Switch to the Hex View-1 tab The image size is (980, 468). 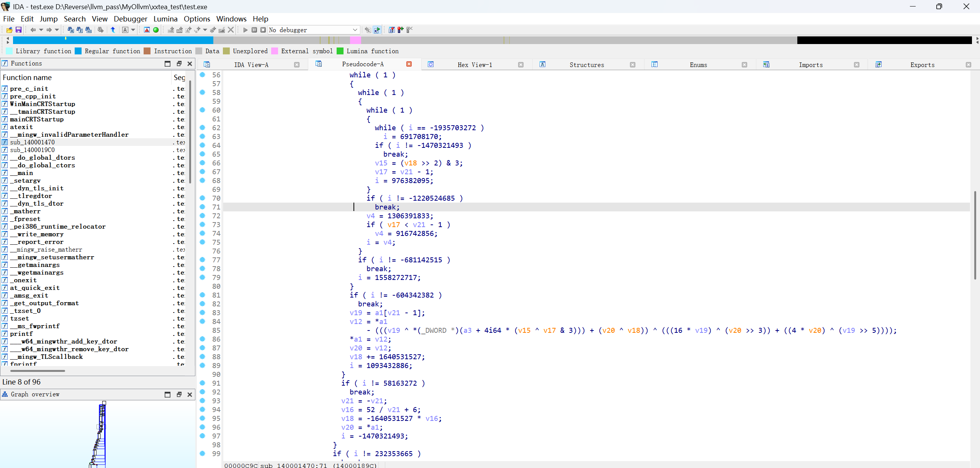pos(474,65)
